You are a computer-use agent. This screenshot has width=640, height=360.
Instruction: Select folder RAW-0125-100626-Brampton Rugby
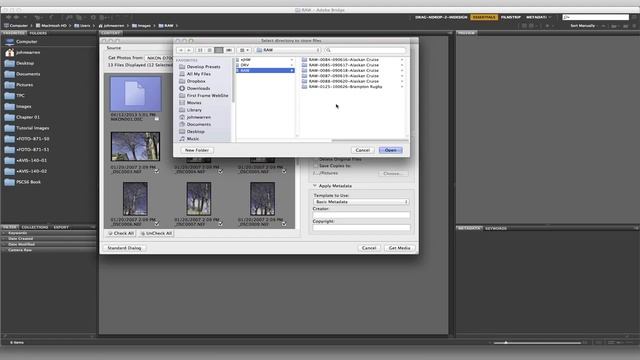pos(345,87)
